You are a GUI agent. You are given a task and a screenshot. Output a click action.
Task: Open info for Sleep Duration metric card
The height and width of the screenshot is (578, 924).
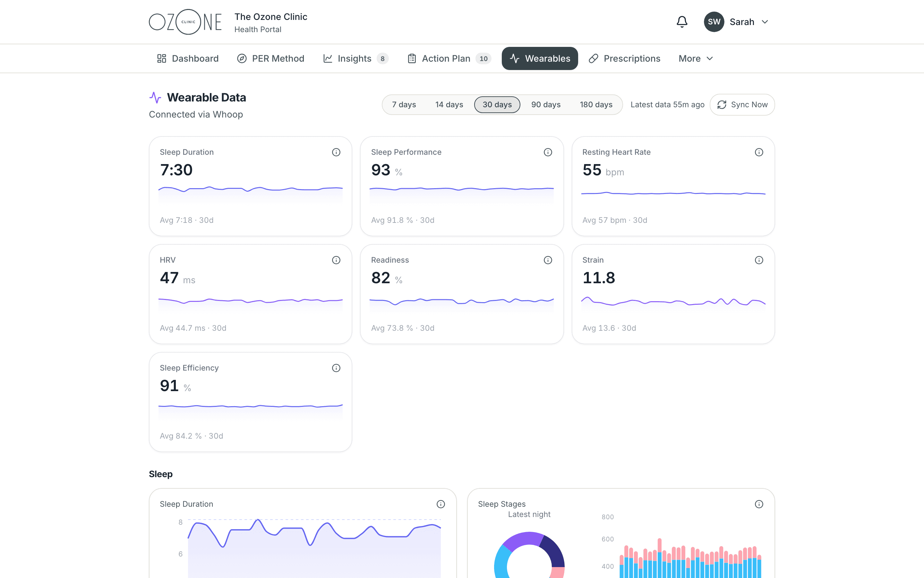point(336,152)
